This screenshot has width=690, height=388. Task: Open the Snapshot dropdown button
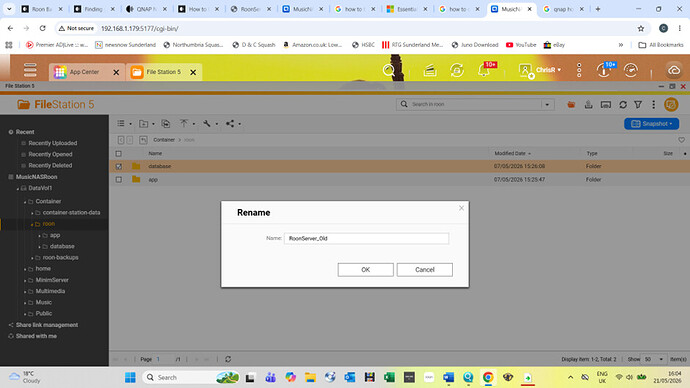coord(651,124)
